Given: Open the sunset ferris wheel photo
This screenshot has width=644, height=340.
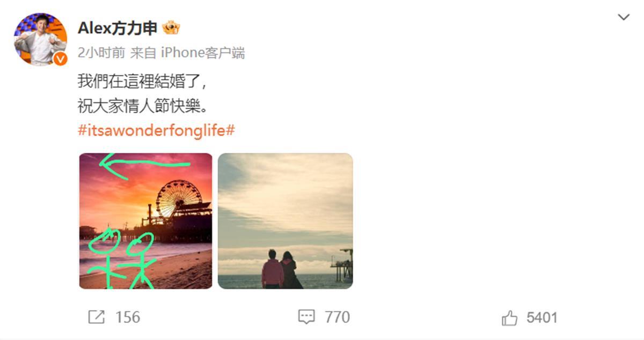Looking at the screenshot, I should tap(146, 221).
